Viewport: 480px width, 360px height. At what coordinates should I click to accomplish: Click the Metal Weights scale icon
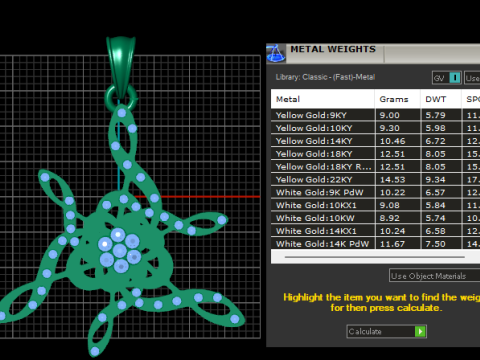tap(276, 53)
